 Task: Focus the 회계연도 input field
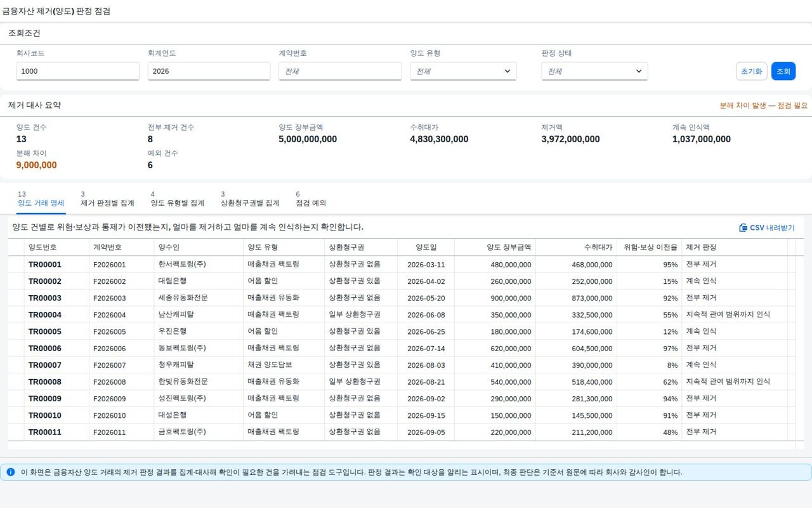tap(209, 71)
